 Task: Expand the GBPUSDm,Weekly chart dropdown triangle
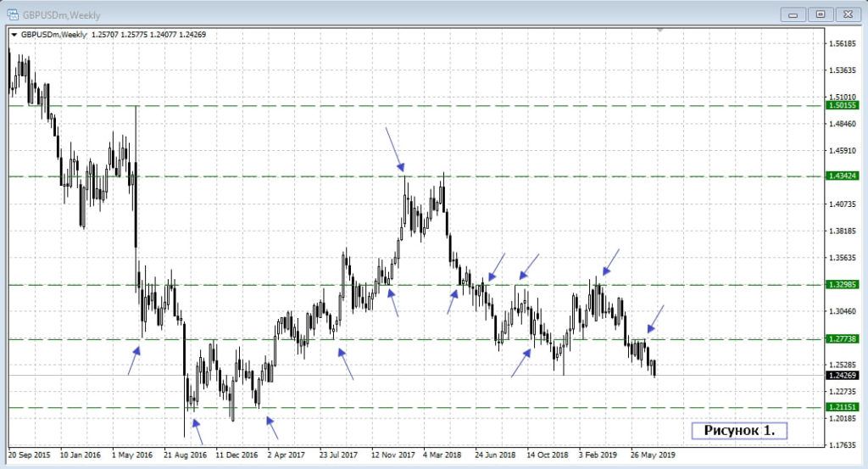coord(14,35)
